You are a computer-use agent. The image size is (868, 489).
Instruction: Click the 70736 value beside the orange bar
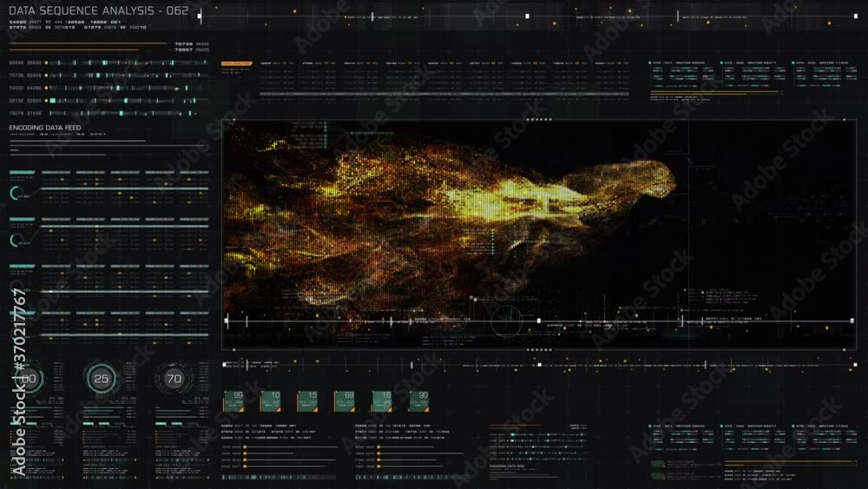[183, 43]
